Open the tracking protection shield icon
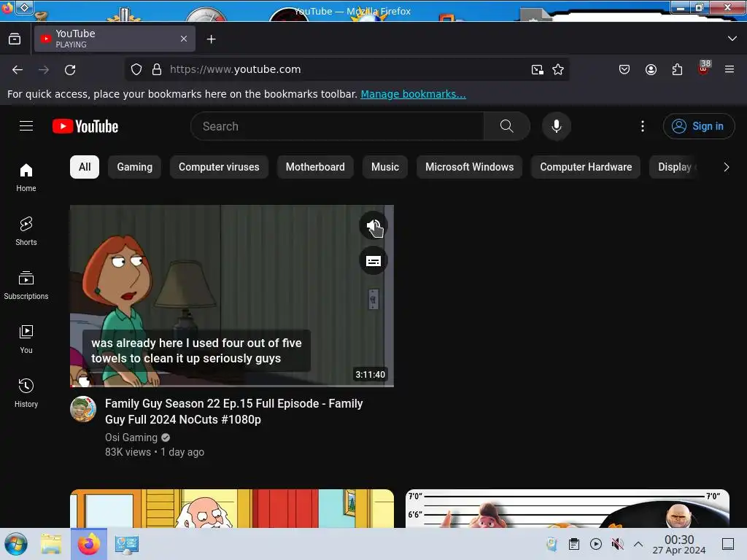The height and width of the screenshot is (560, 747). click(x=136, y=69)
